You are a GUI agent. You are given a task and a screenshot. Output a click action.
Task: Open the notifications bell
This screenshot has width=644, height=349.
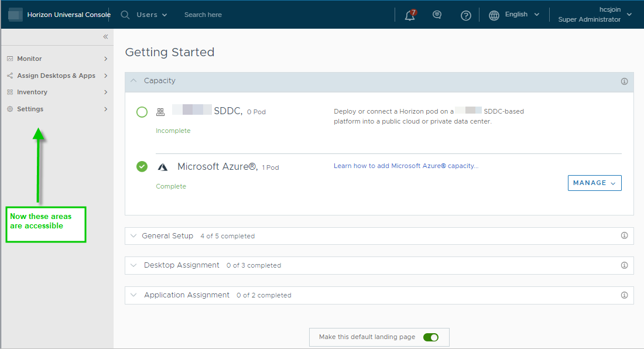tap(410, 15)
